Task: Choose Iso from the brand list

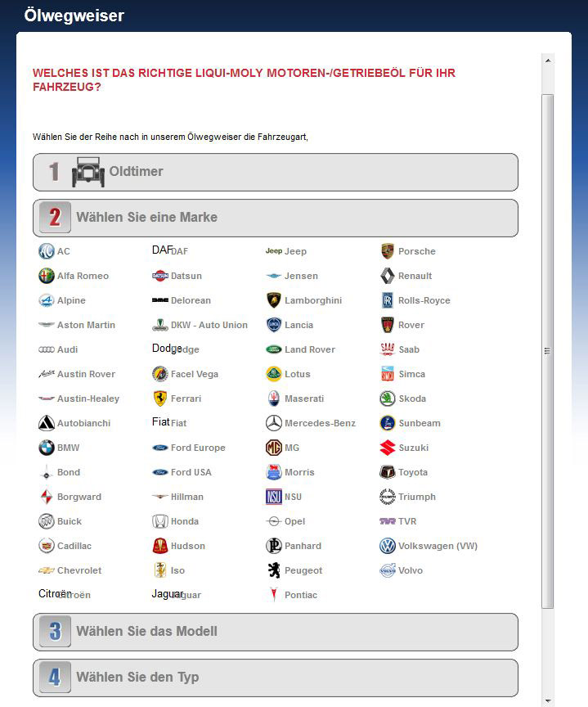Action: coord(177,570)
